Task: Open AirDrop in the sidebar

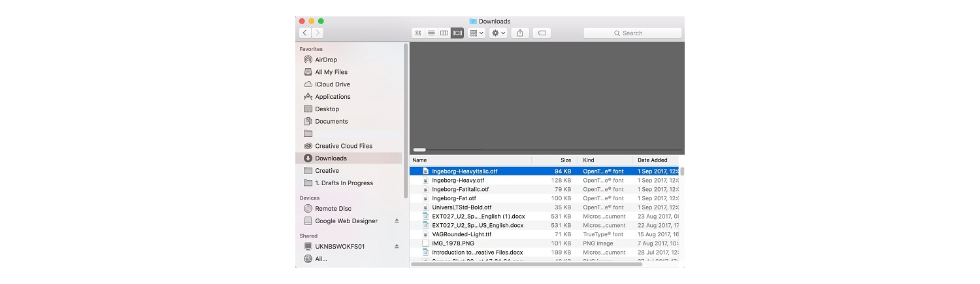Action: click(x=326, y=60)
